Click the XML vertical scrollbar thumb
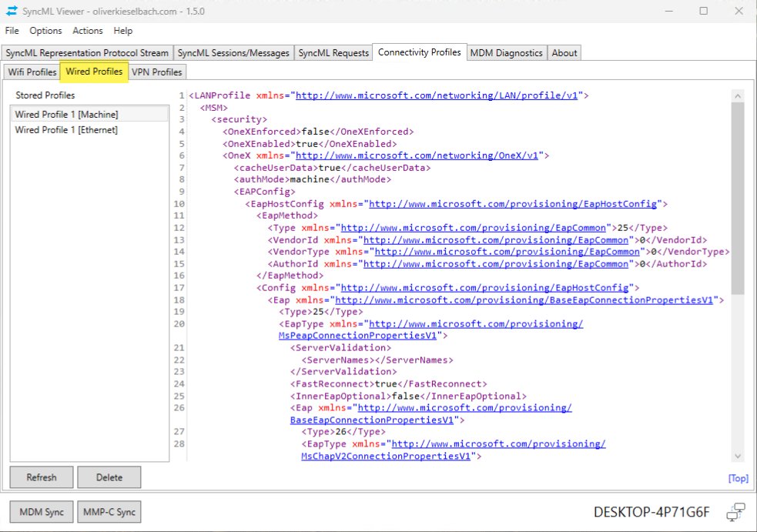Viewport: 757px width, 532px height. coord(738,198)
